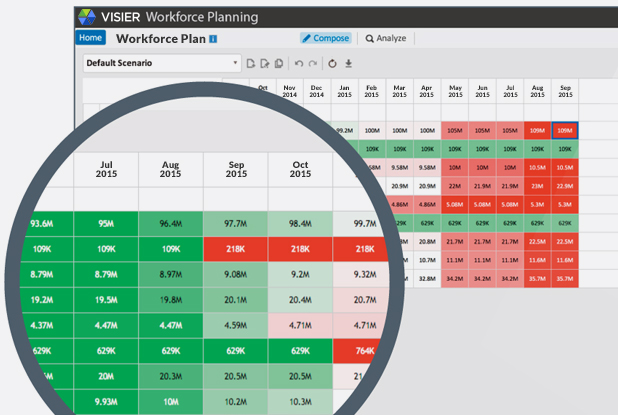Select the 10.5M cell under Sep 2015
The width and height of the screenshot is (618, 415).
(565, 167)
